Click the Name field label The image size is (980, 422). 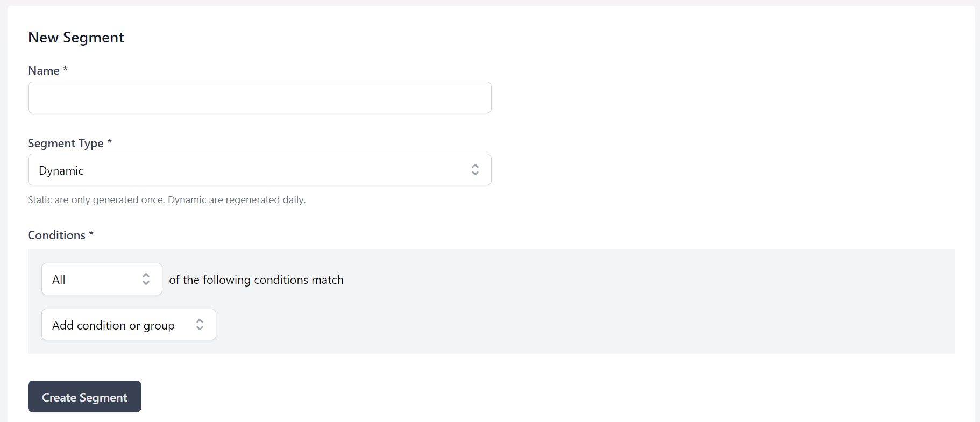(x=44, y=71)
